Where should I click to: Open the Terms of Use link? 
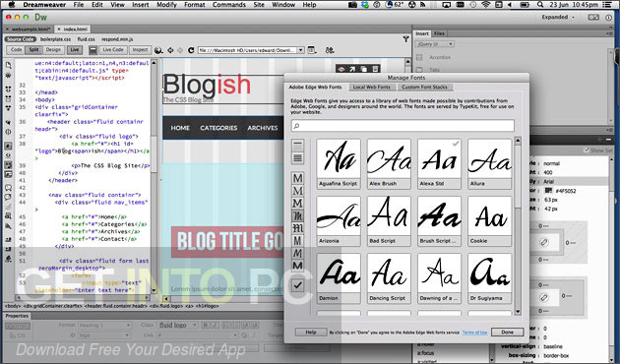pyautogui.click(x=474, y=333)
